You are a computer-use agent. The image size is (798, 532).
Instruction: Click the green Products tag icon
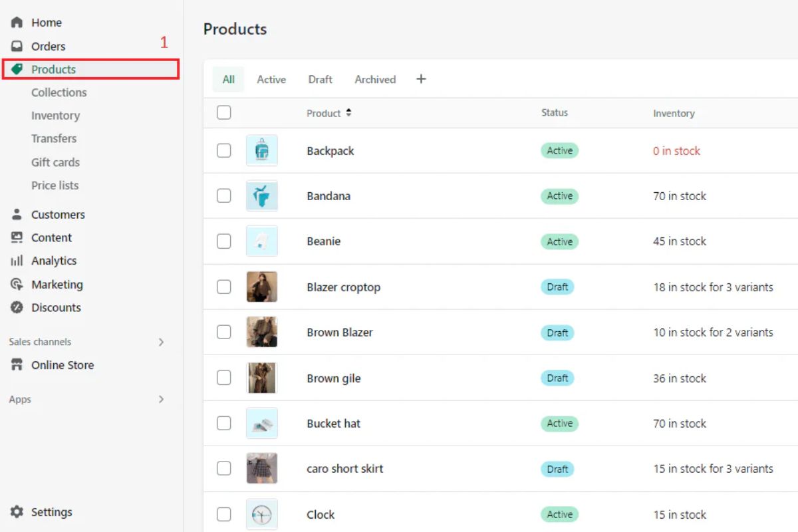coord(17,69)
